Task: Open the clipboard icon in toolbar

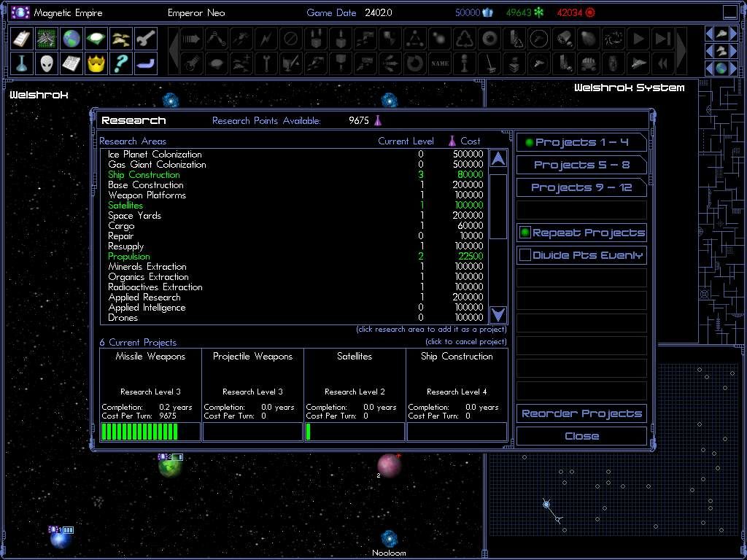Action: click(23, 39)
